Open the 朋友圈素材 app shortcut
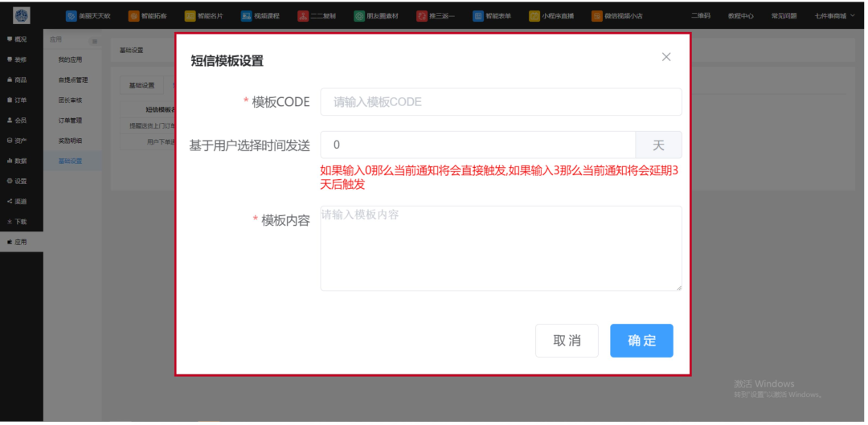868x425 pixels. click(375, 16)
